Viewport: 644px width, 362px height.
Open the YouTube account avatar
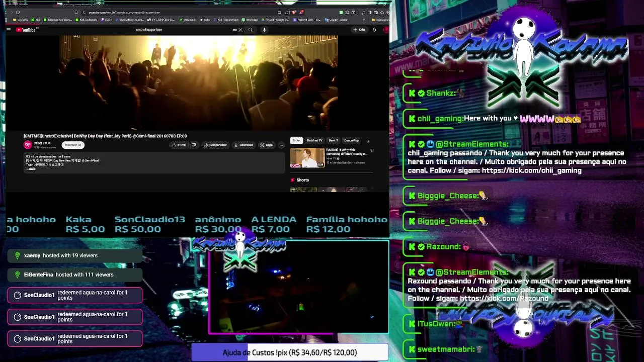pos(386,30)
